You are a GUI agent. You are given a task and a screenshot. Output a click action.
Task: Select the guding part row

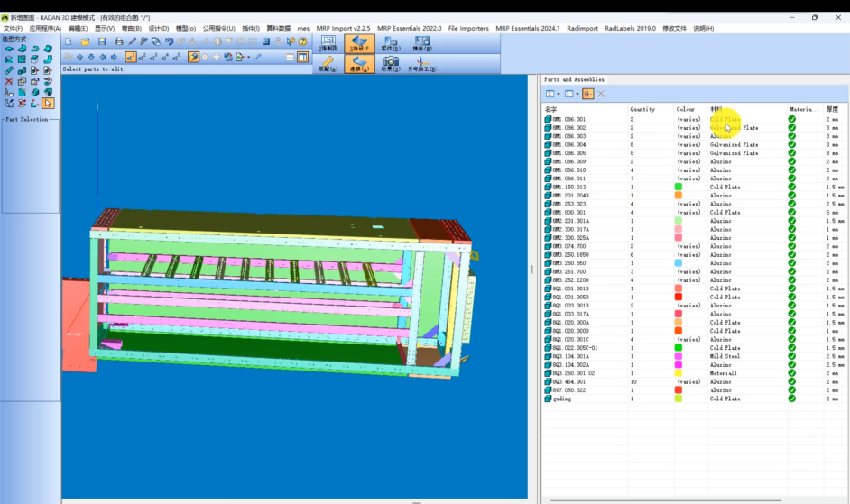694,399
